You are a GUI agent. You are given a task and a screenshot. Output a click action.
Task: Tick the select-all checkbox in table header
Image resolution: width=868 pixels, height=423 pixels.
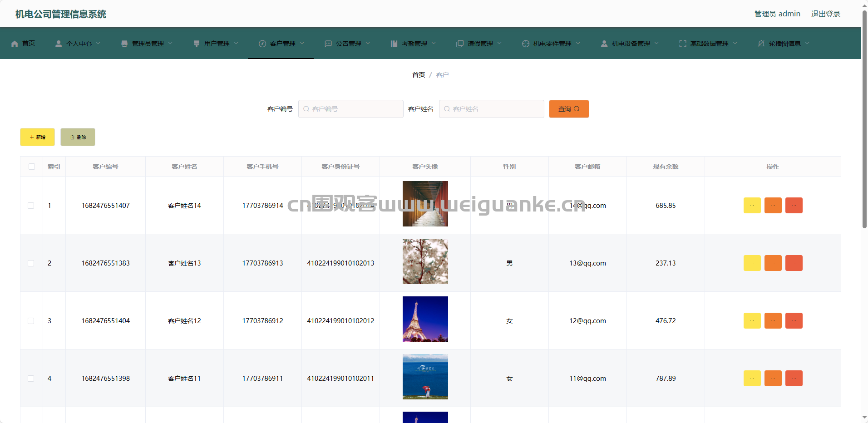(32, 167)
